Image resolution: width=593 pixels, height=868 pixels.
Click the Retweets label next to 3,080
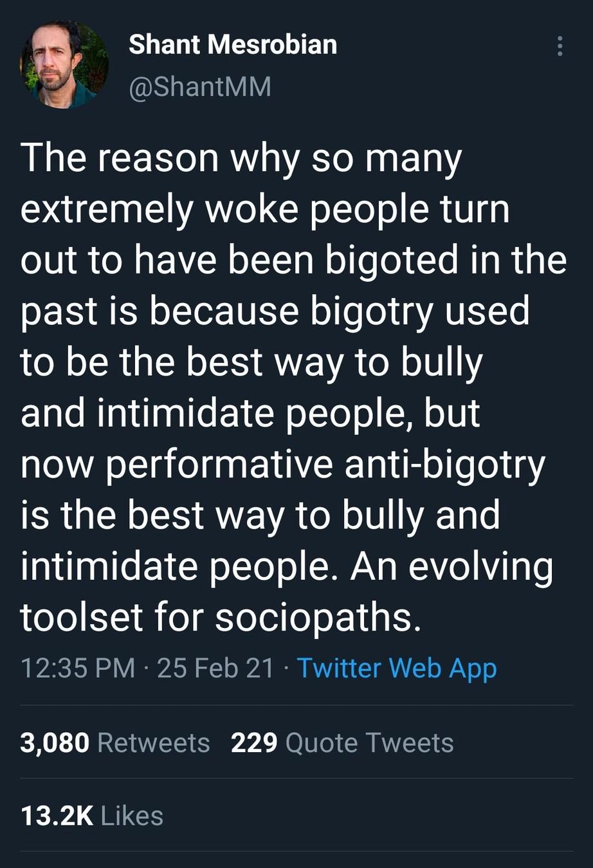pyautogui.click(x=152, y=742)
